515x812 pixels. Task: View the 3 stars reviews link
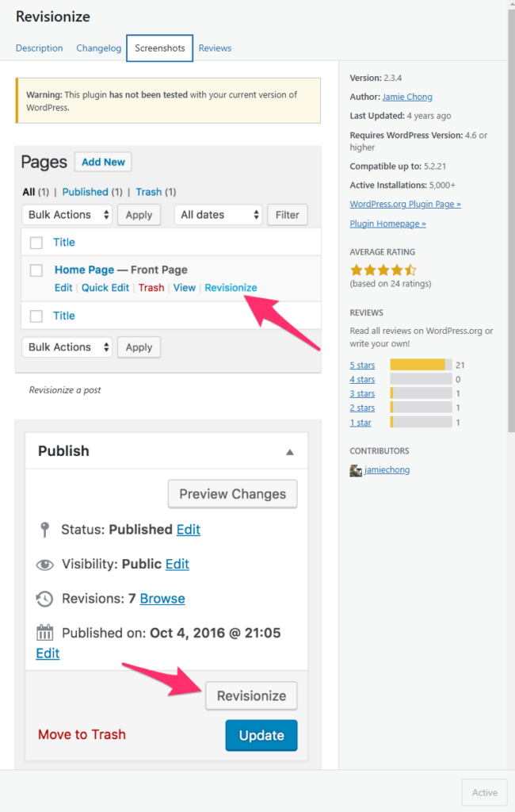(362, 393)
